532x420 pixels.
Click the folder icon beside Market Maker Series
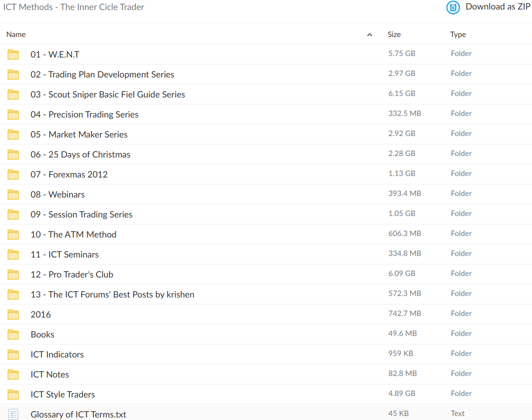13,134
